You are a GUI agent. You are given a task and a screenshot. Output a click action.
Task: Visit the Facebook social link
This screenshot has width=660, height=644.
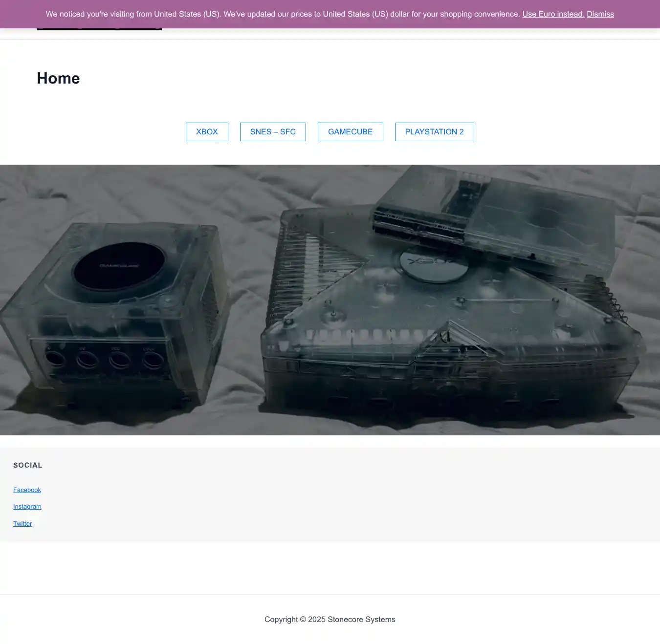pyautogui.click(x=27, y=490)
